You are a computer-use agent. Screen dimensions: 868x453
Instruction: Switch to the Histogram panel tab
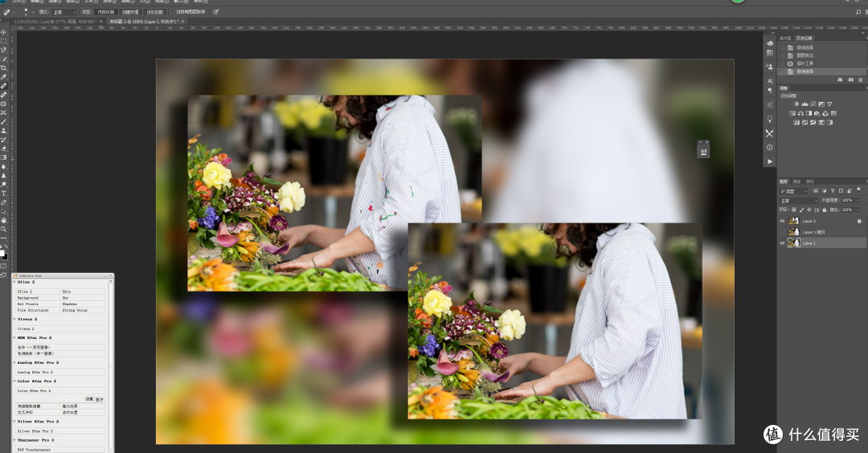[785, 39]
